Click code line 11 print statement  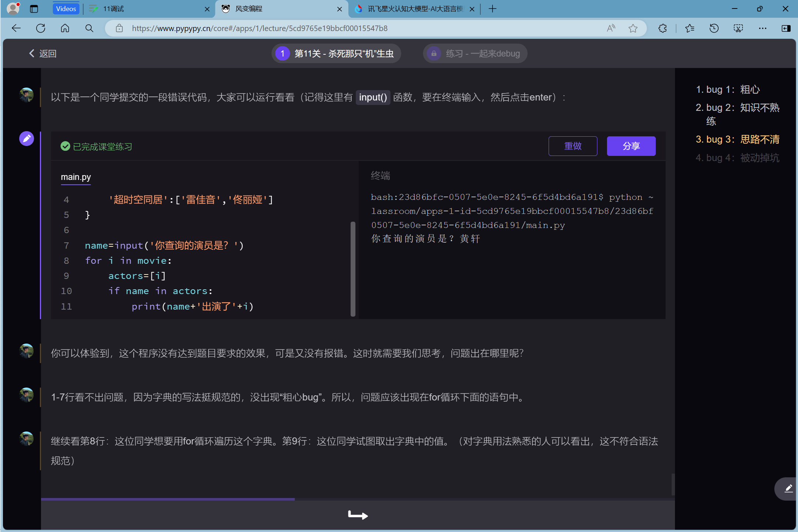(x=192, y=306)
